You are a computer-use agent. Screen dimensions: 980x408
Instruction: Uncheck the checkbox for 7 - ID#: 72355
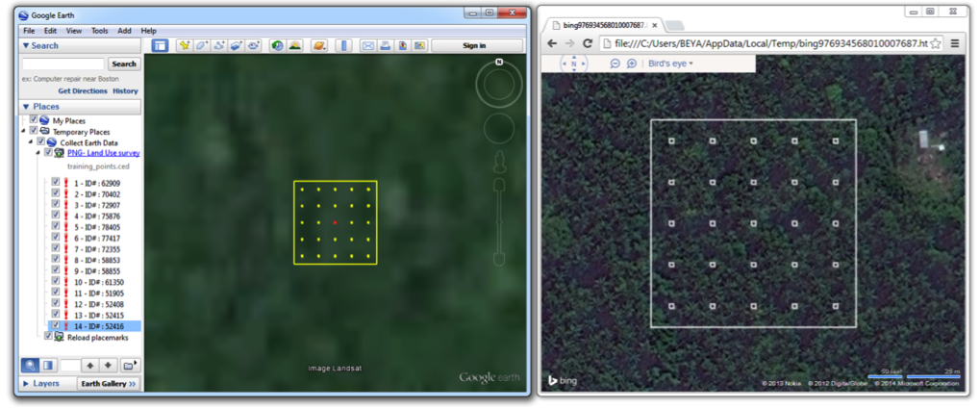click(56, 249)
